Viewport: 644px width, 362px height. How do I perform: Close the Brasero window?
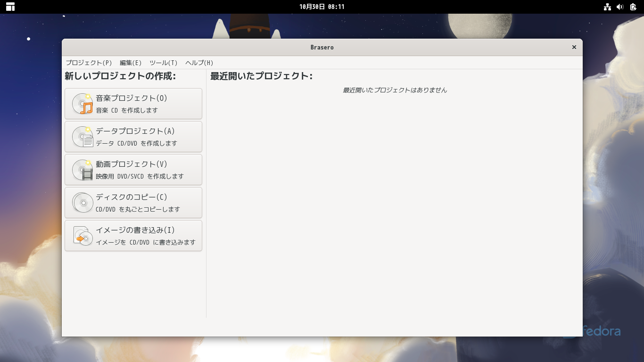[x=574, y=47]
